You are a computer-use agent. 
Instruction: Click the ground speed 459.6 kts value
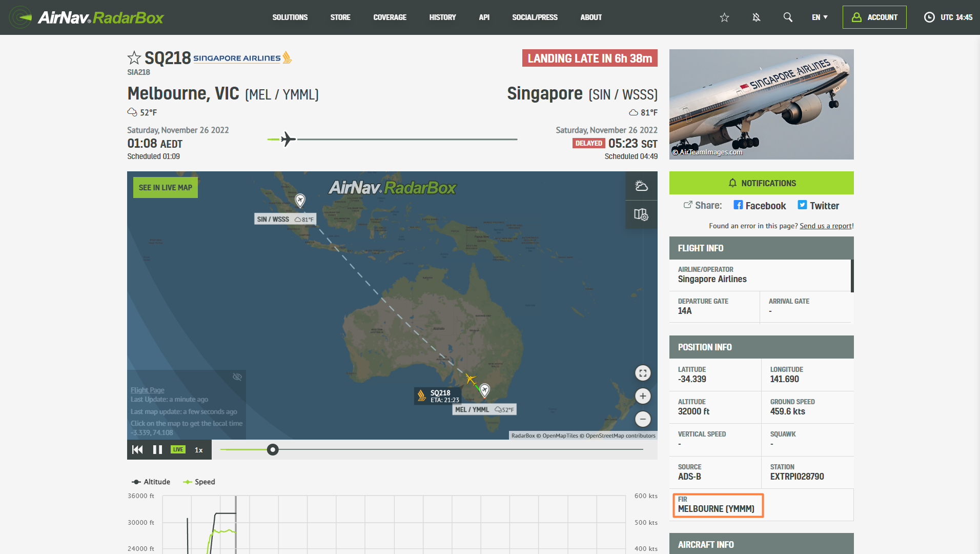787,411
